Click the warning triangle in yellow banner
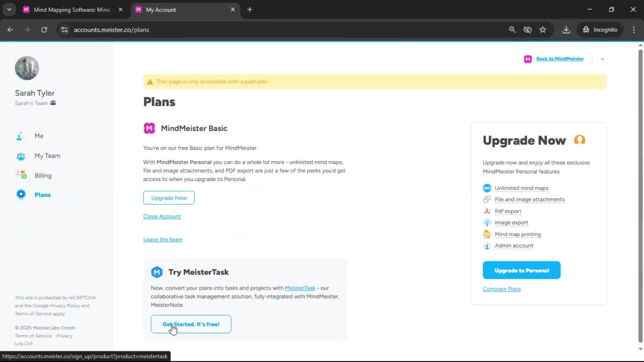The height and width of the screenshot is (362, 644). click(x=150, y=82)
